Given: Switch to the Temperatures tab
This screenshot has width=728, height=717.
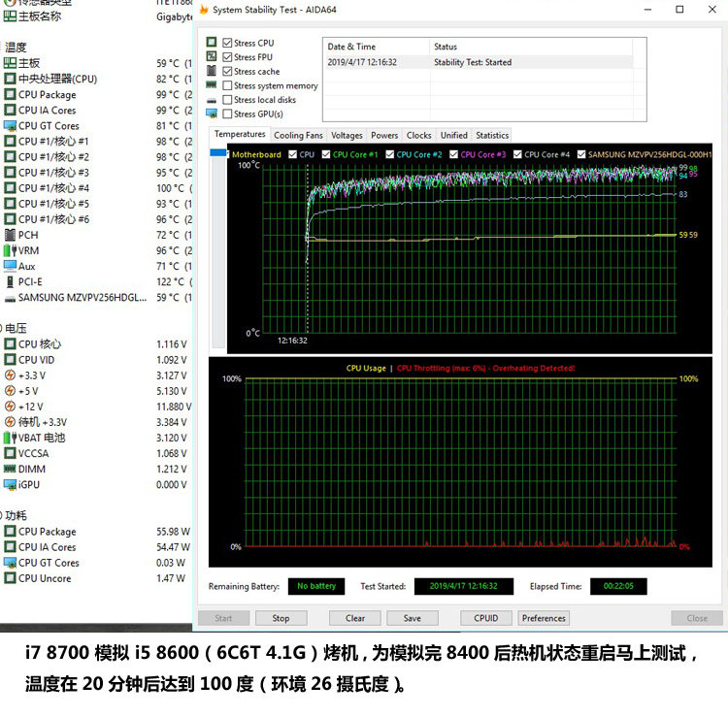Looking at the screenshot, I should pyautogui.click(x=240, y=134).
